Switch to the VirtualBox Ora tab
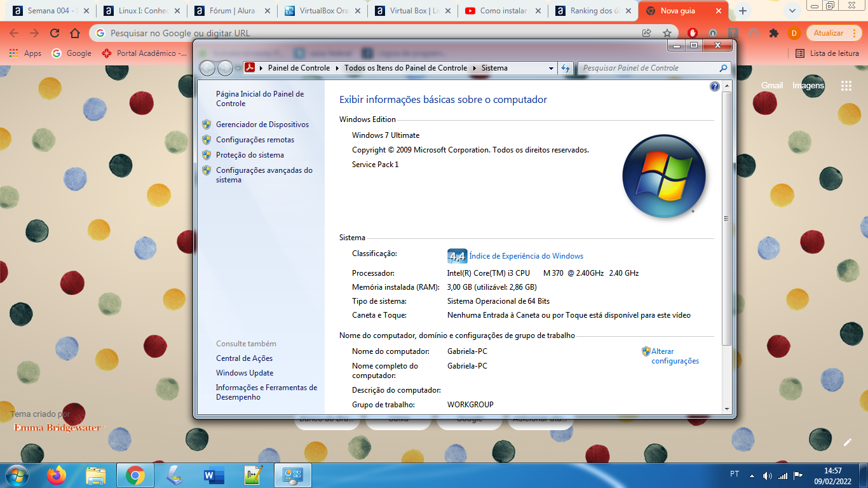The image size is (868, 488). (325, 11)
